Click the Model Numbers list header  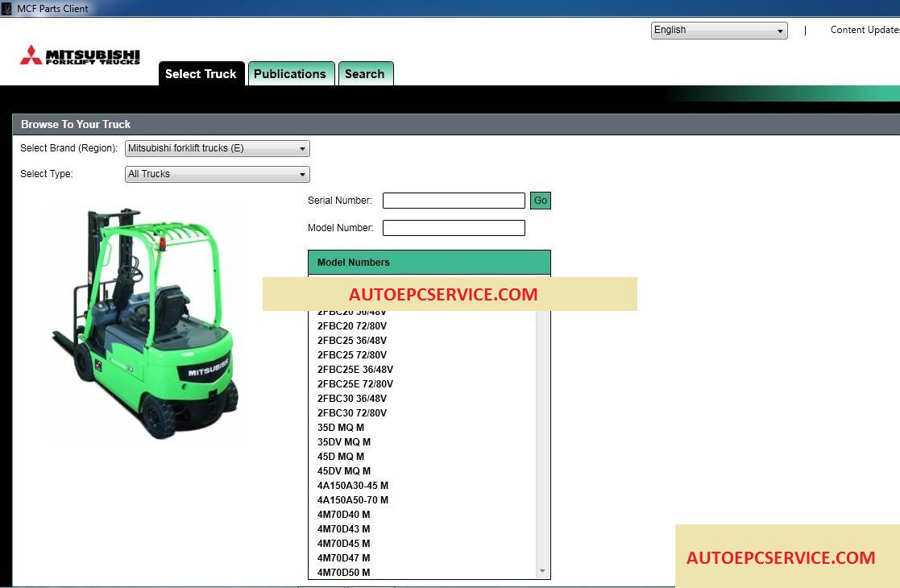tap(429, 262)
